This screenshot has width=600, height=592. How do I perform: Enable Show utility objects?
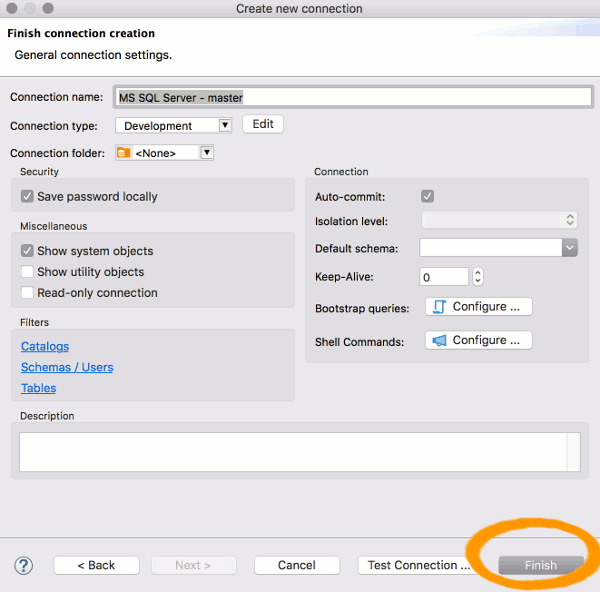(27, 272)
